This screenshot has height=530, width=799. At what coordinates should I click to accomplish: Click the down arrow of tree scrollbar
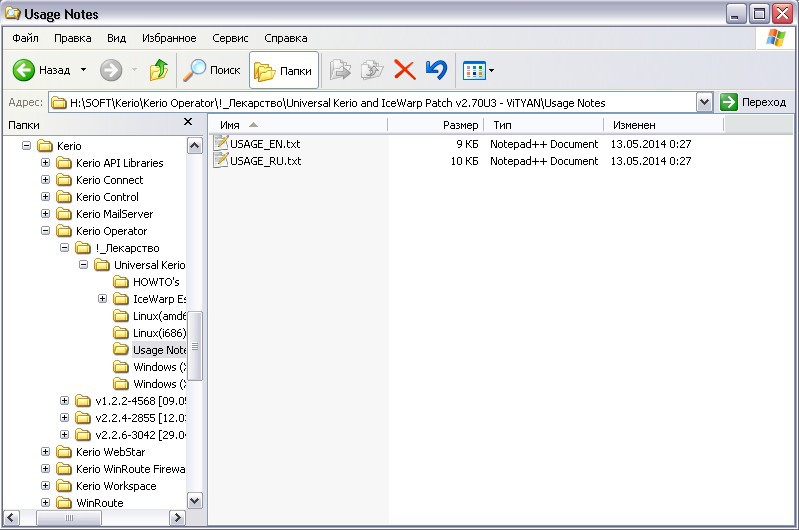coord(195,501)
